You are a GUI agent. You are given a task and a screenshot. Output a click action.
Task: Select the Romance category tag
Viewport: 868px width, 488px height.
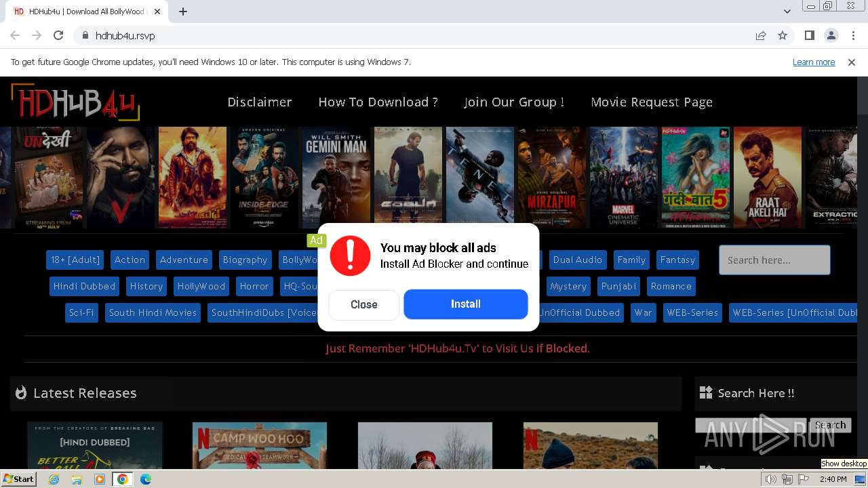(x=671, y=286)
